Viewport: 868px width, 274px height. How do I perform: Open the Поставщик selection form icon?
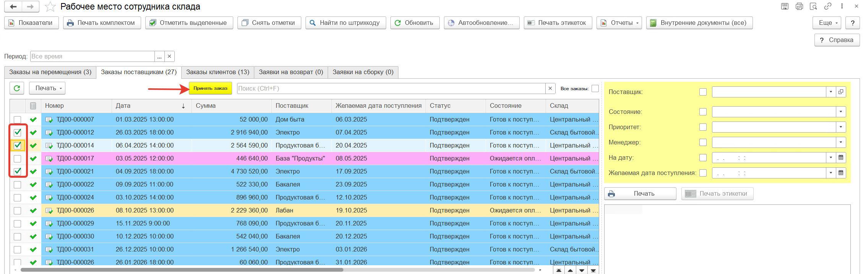click(x=841, y=92)
